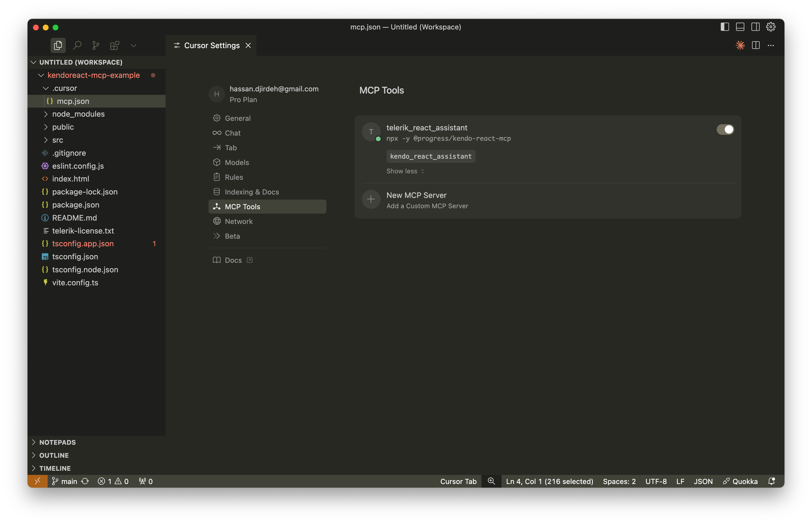
Task: Open eslint.config.js file
Action: 96,166
